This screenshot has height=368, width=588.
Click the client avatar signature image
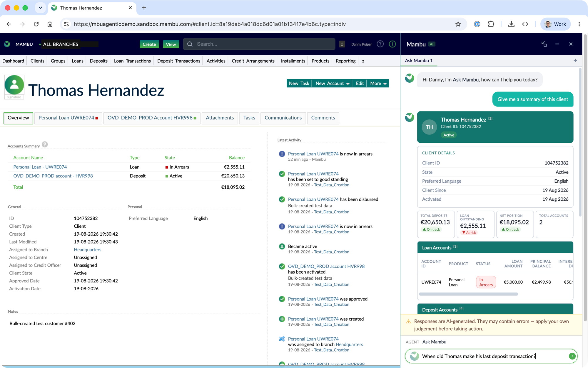point(14,87)
